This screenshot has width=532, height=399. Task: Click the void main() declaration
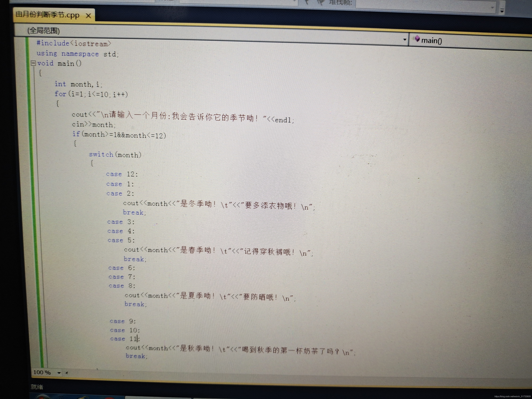[x=59, y=63]
